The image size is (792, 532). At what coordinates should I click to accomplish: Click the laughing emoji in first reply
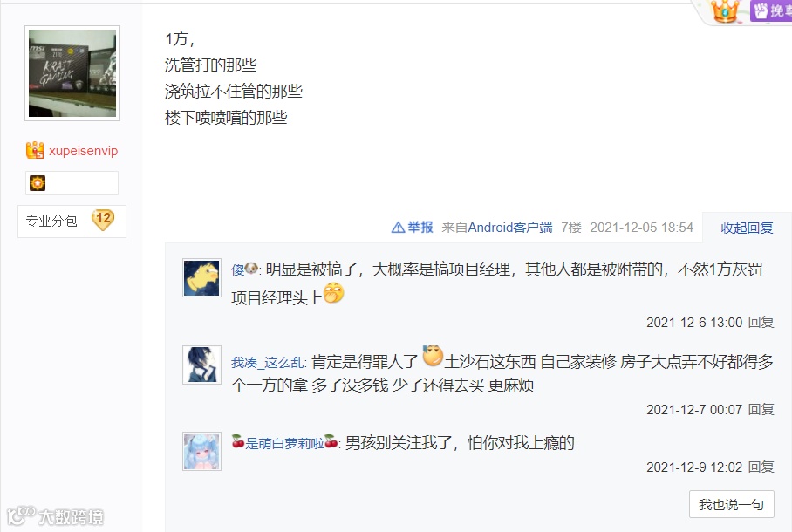pos(333,293)
